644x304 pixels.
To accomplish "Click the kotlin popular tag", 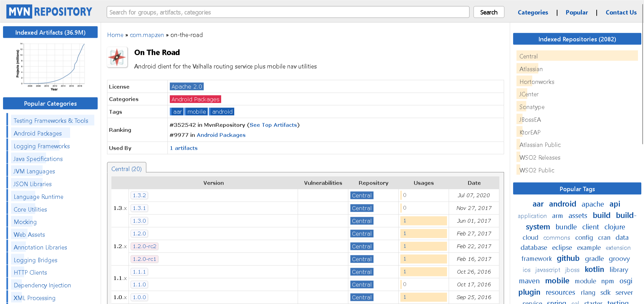I will [594, 269].
